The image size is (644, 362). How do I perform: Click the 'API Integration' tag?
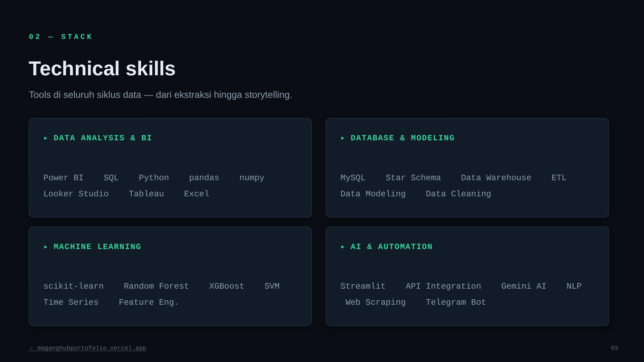point(443,286)
